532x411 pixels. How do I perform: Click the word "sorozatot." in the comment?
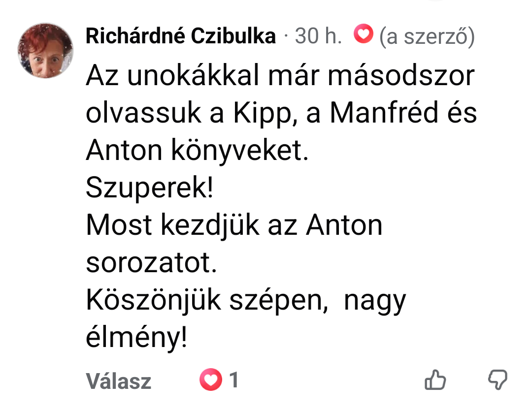[151, 262]
